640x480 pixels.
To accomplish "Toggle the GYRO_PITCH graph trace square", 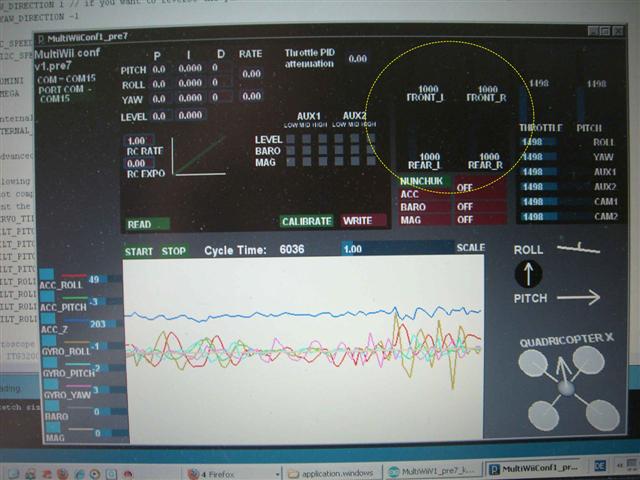I will tap(50, 363).
